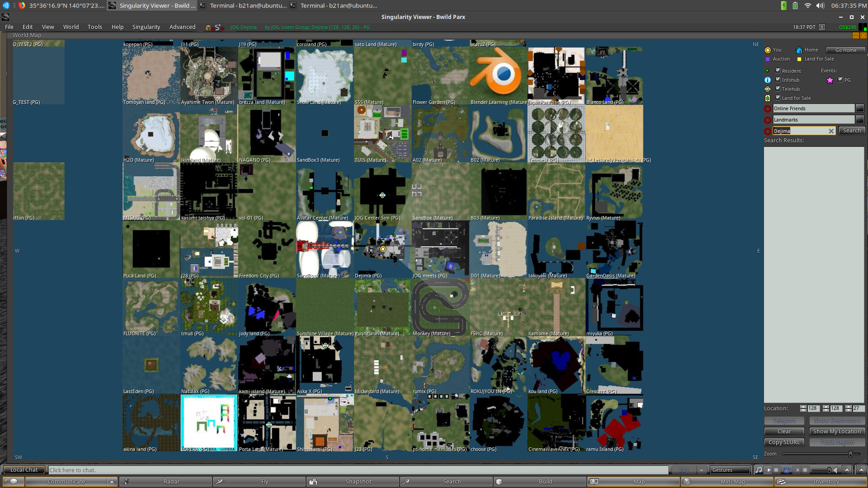
Task: Open the Mini-Map from the toolbar
Action: [727, 482]
